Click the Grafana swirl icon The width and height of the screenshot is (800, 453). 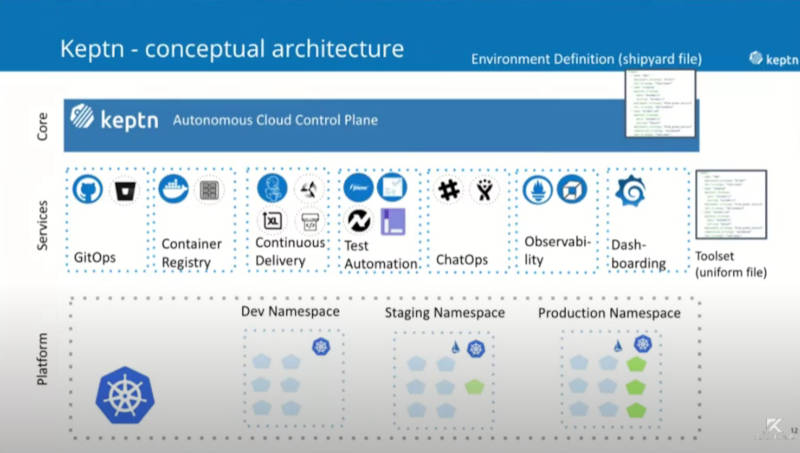[631, 191]
